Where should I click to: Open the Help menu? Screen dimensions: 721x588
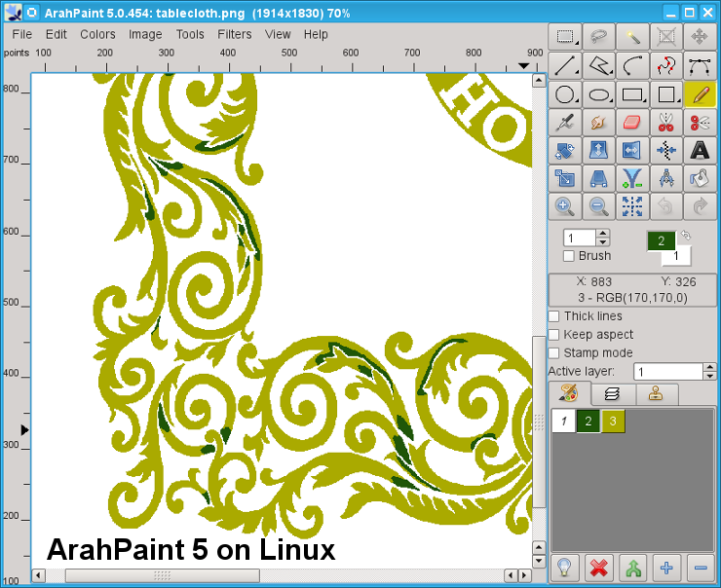click(316, 34)
